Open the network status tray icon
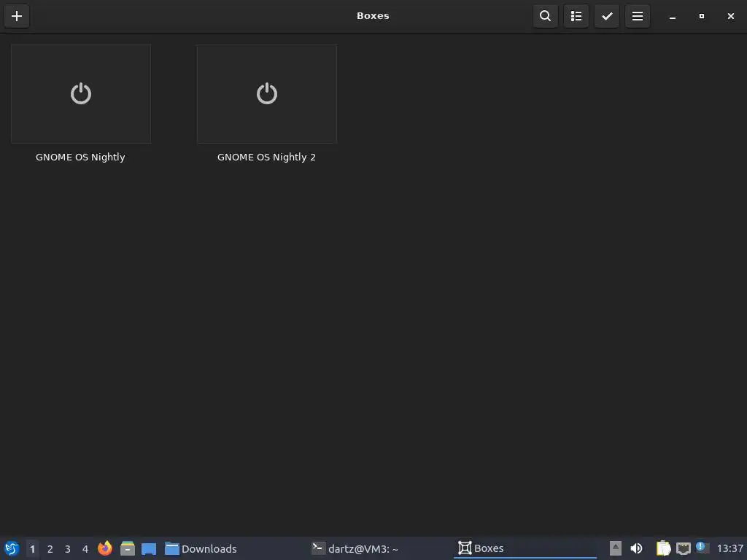This screenshot has height=560, width=747. click(x=683, y=548)
